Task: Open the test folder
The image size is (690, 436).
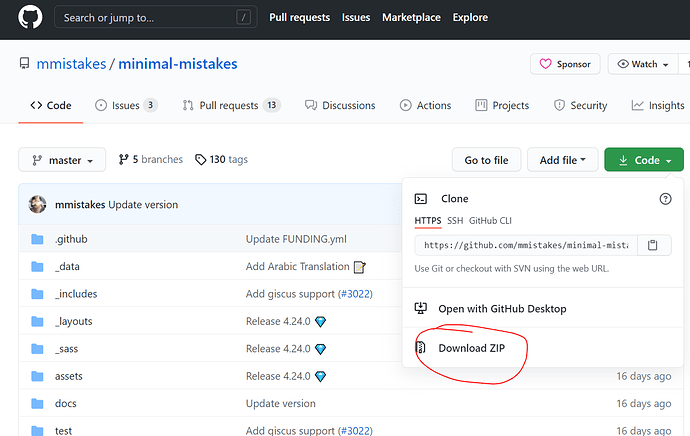Action: (63, 430)
